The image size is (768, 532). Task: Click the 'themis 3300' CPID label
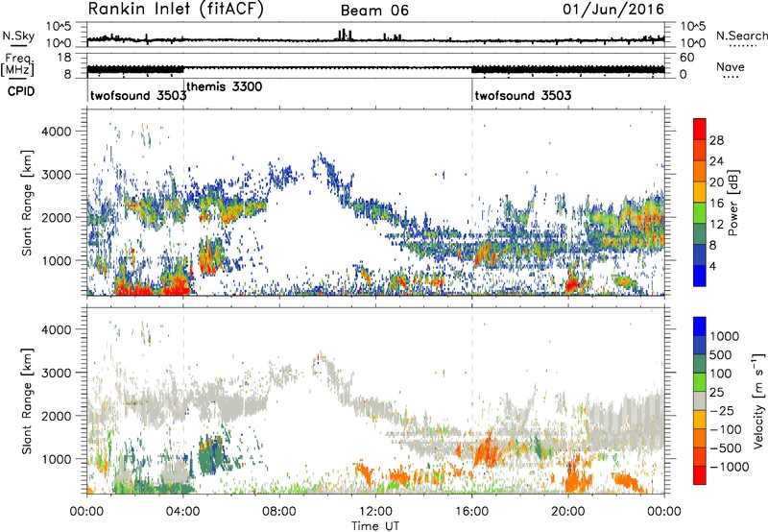225,86
